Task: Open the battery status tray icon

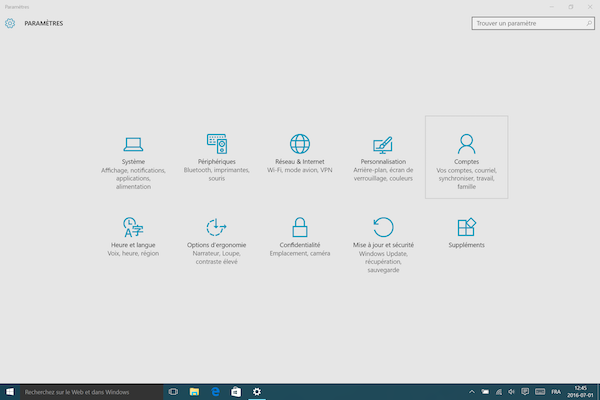Action: (485, 392)
